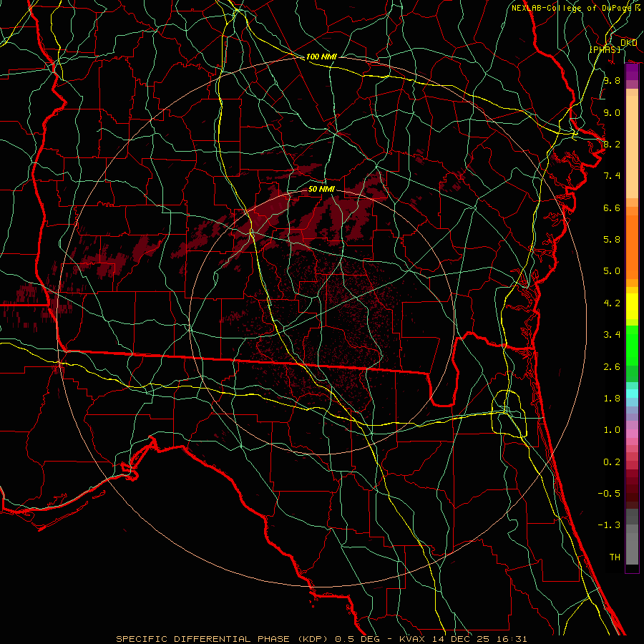Screen dimensions: 644x644
Task: Click the 5.0 legend value
Action: (x=612, y=271)
